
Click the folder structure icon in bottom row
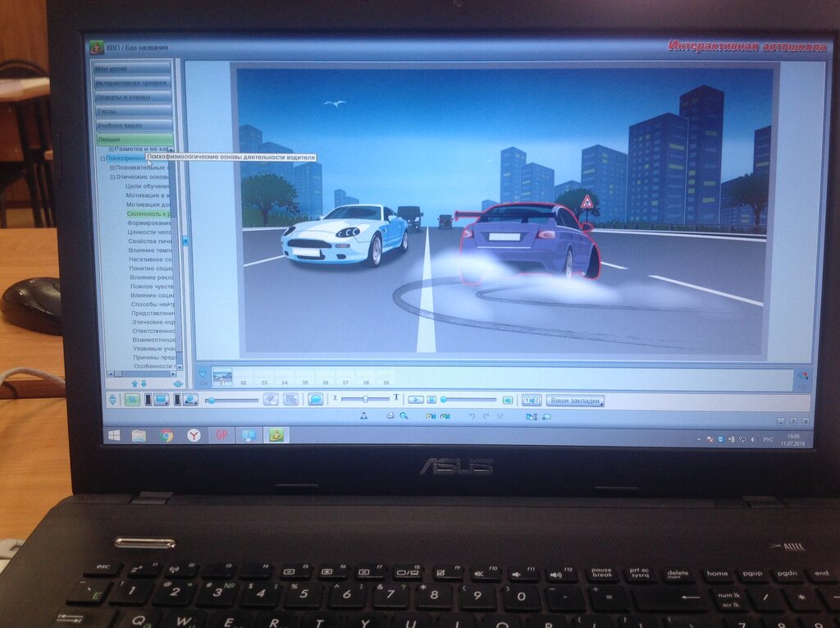pos(532,417)
